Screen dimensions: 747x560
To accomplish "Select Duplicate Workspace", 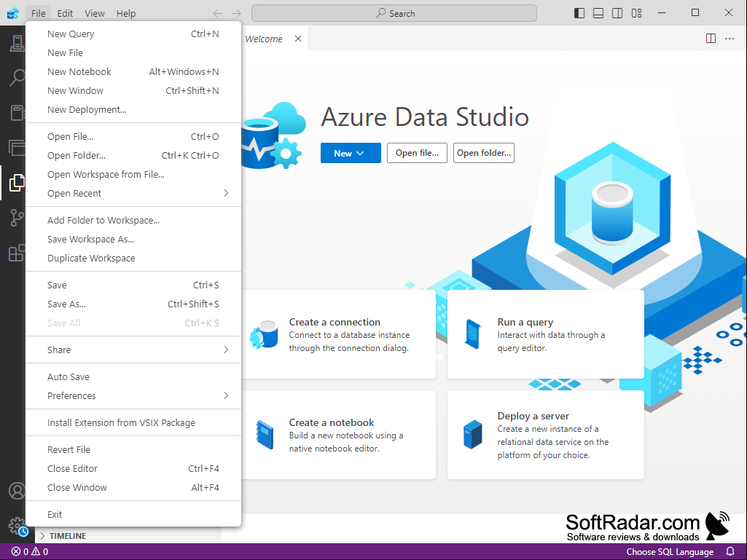I will (x=133, y=259).
